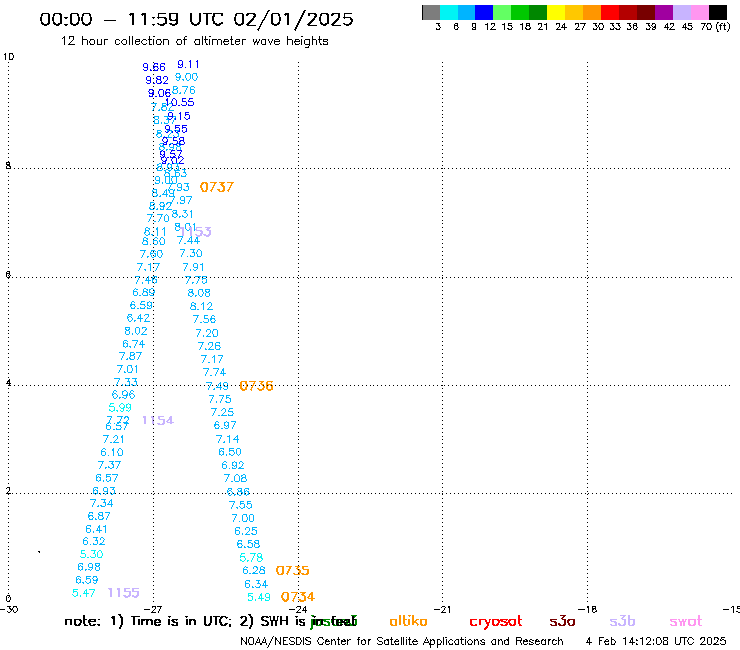Select the yellow swatch in the wave height legend
The height and width of the screenshot is (650, 740).
(556, 12)
